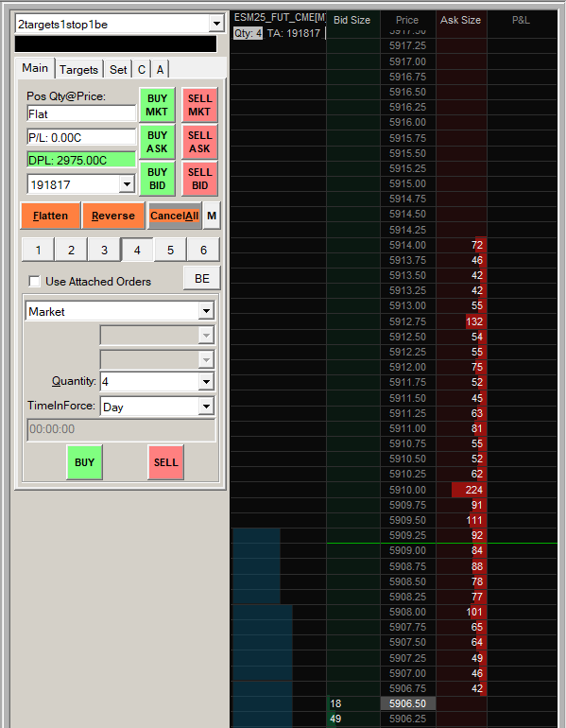The image size is (566, 728).
Task: Click bid size 18 at 5906.50
Action: pos(353,703)
